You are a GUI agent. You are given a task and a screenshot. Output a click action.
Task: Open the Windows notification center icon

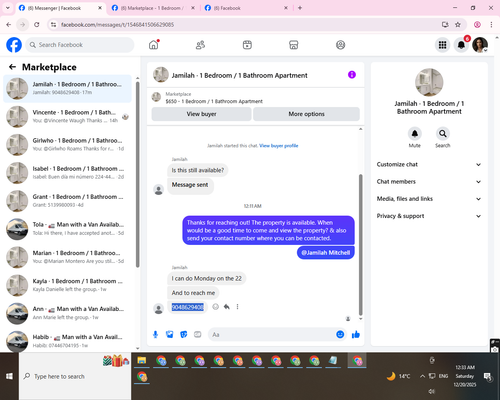pos(488,376)
